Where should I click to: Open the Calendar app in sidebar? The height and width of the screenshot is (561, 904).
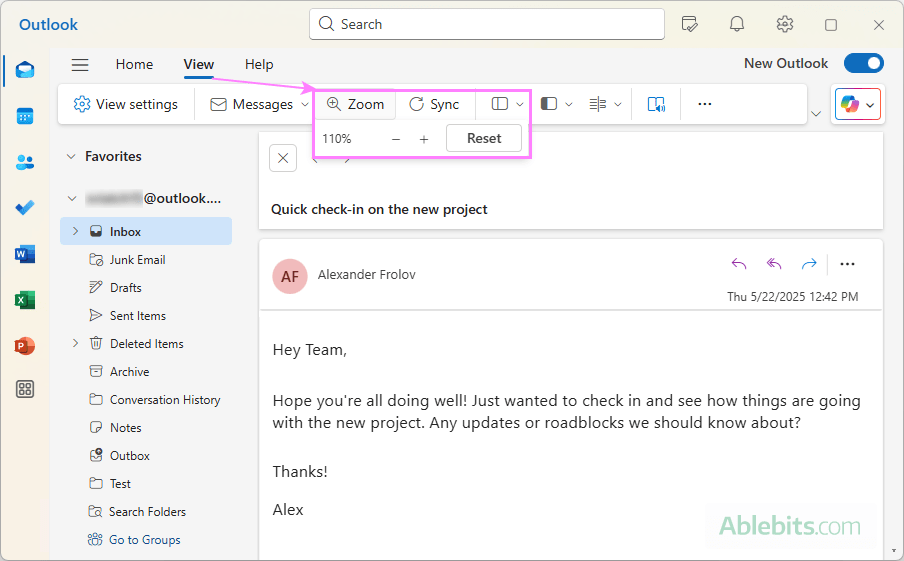(x=25, y=116)
